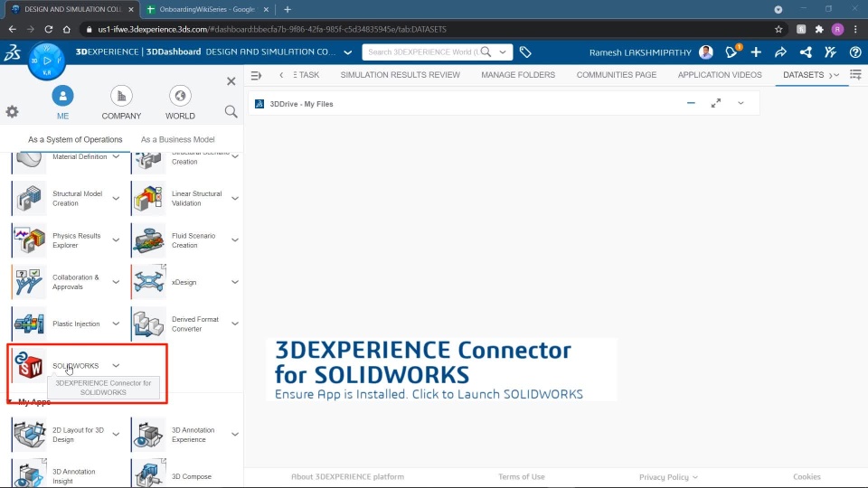Open the SIMULATION RESULTS REVIEW tab
Viewport: 868px width, 488px height.
click(401, 75)
